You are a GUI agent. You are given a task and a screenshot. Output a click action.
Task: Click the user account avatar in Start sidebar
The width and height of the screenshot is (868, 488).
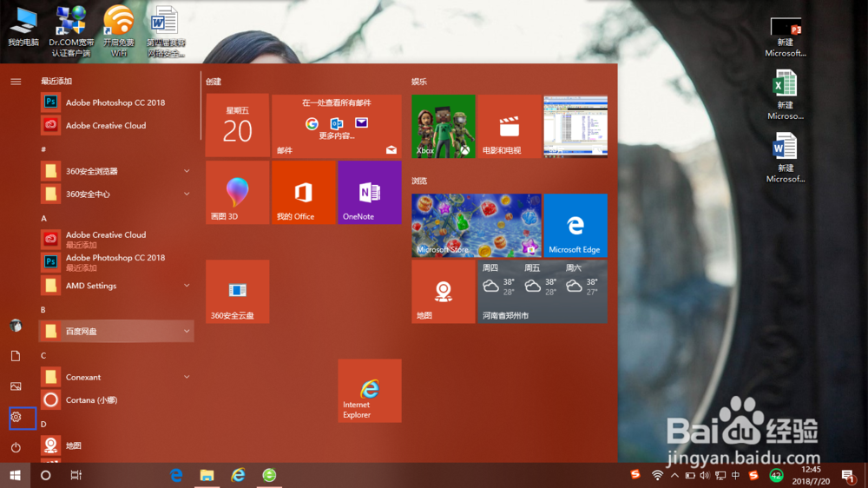pyautogui.click(x=16, y=326)
